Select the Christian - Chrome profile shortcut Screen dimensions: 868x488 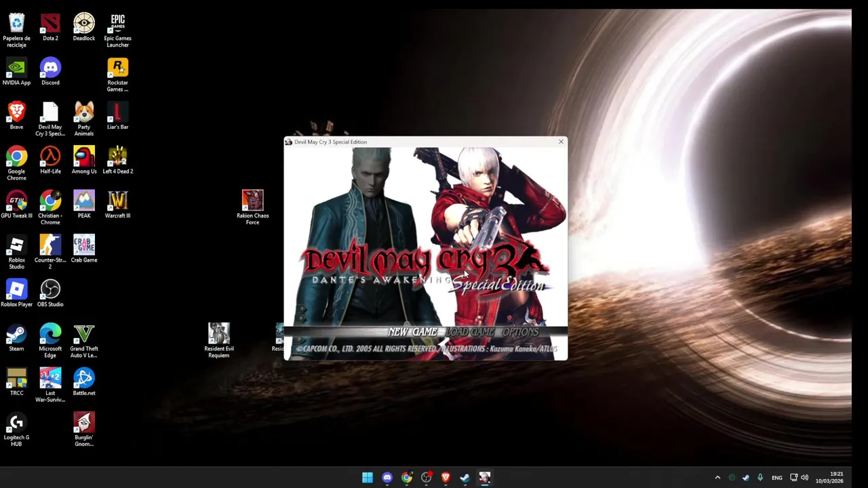[50, 208]
